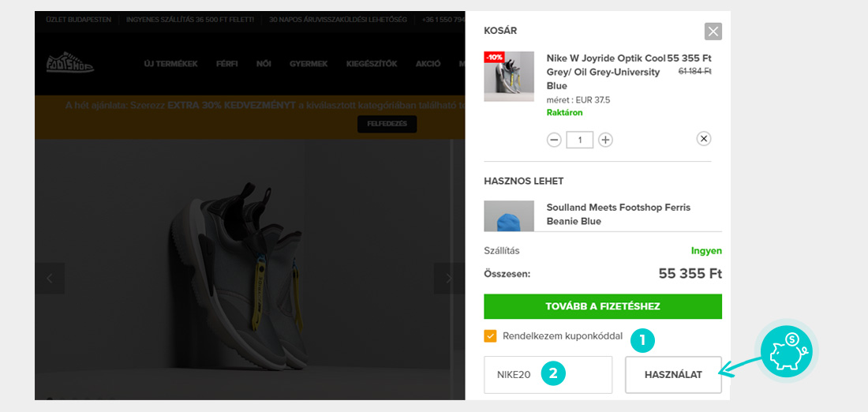Open the Soulland Meets Footshop Ferris Beanie link
Viewport: 868px width, 412px height.
coord(619,215)
